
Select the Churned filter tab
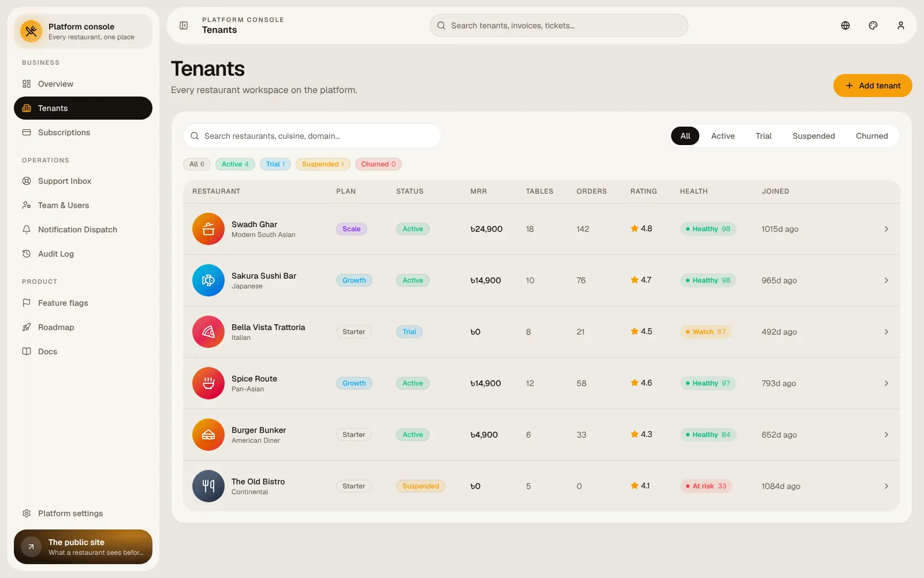[x=871, y=136]
